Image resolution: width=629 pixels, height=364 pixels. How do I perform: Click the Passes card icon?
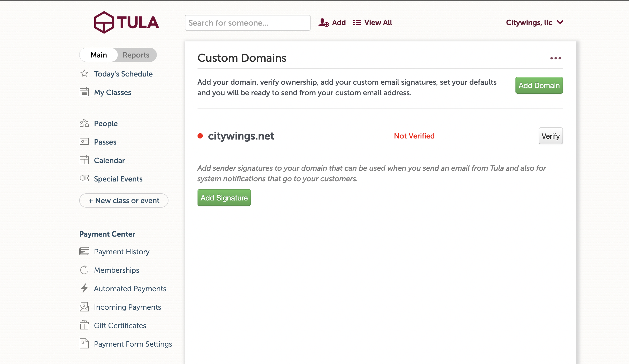(x=84, y=142)
